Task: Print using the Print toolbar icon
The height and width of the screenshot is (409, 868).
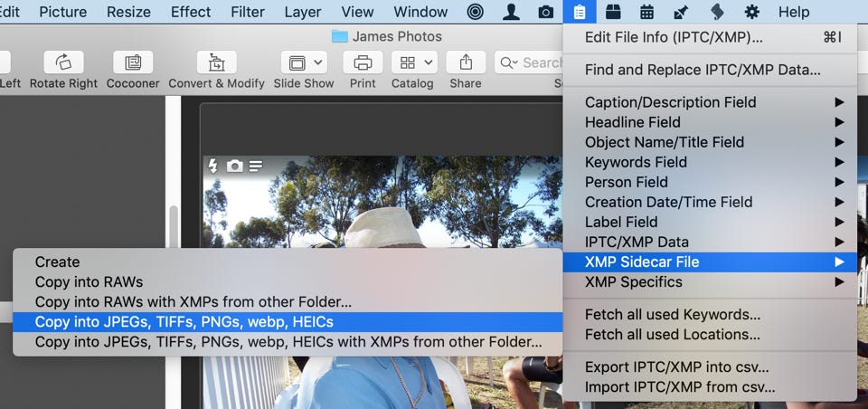Action: tap(363, 62)
